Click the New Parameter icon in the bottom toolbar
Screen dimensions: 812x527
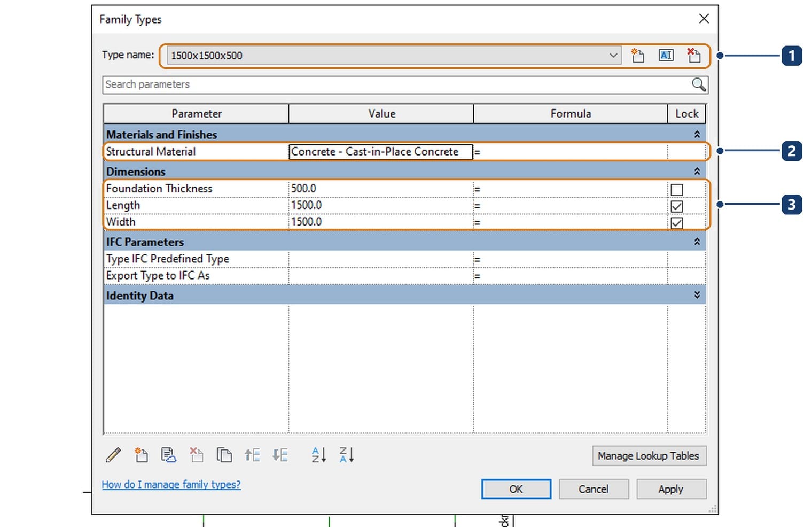click(141, 455)
